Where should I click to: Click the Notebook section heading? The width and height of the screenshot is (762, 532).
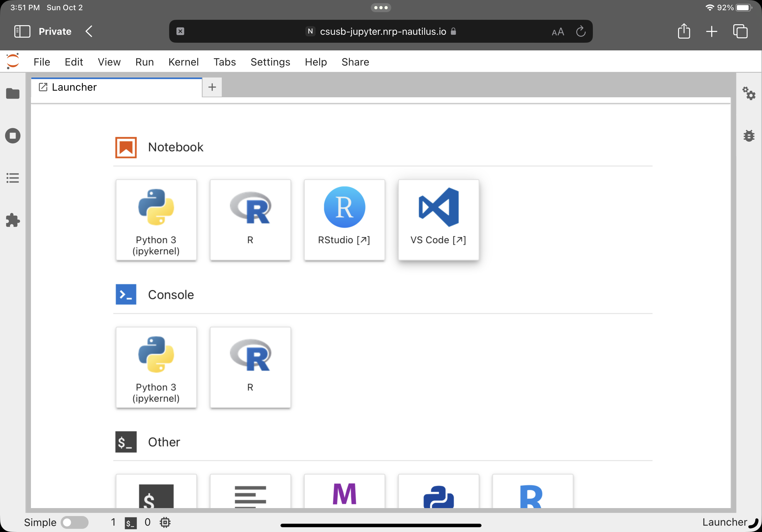[x=176, y=147]
